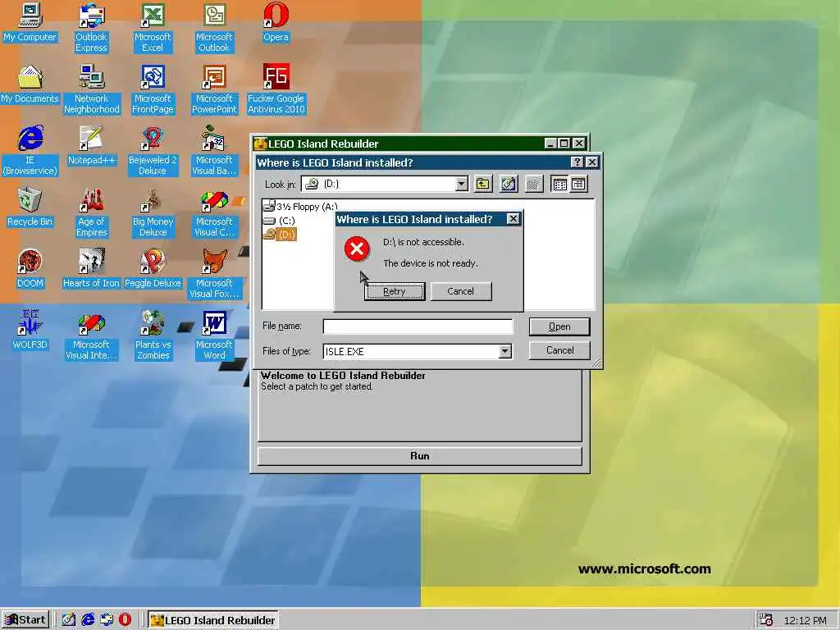
Task: Click the Opera quick launch icon
Action: click(125, 620)
